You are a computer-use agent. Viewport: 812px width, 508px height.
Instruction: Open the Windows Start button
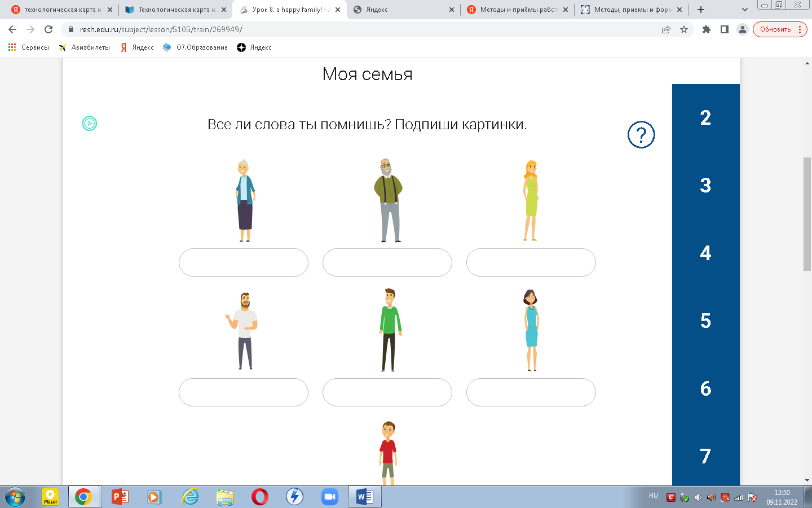click(x=15, y=497)
